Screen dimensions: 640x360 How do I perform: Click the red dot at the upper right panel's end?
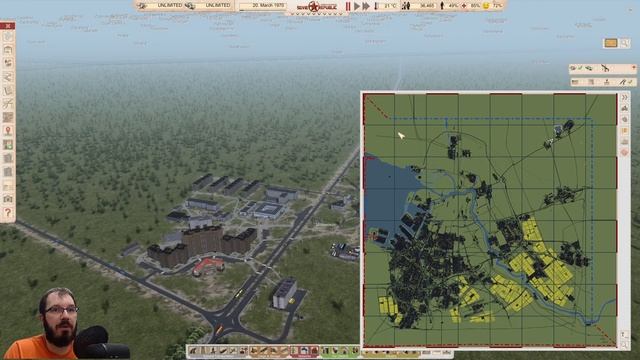(x=633, y=68)
